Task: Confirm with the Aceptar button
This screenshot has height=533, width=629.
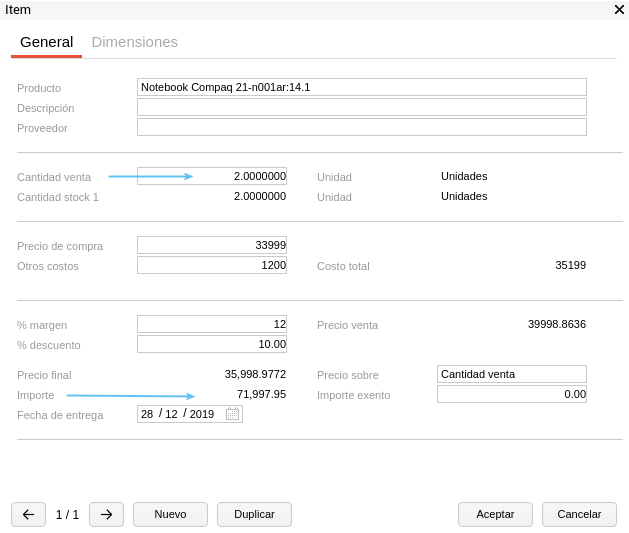Action: click(495, 514)
